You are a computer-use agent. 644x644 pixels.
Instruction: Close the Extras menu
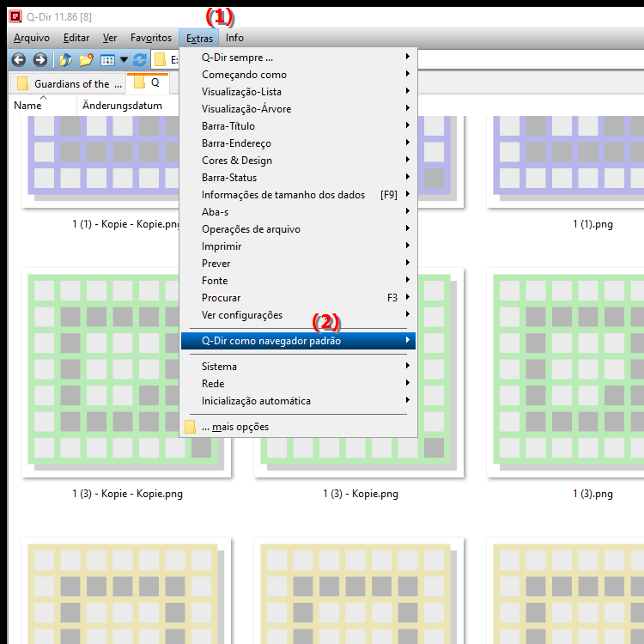pos(199,38)
